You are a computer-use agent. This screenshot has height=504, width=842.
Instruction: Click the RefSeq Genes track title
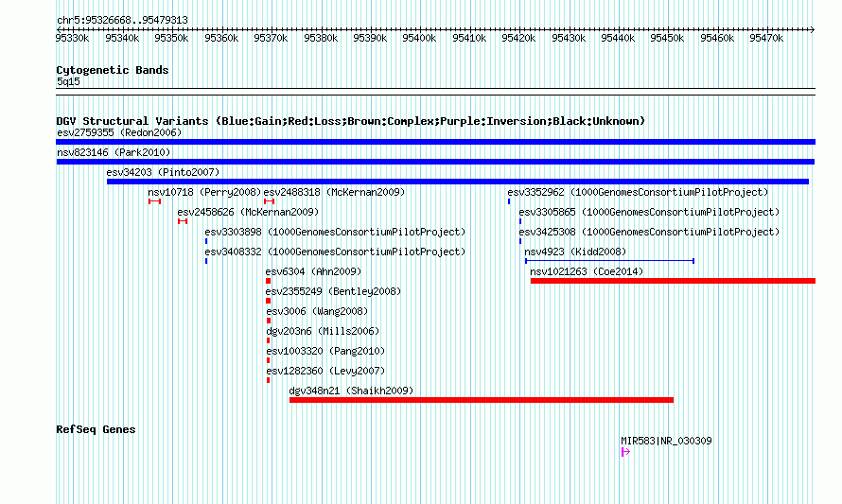(96, 429)
